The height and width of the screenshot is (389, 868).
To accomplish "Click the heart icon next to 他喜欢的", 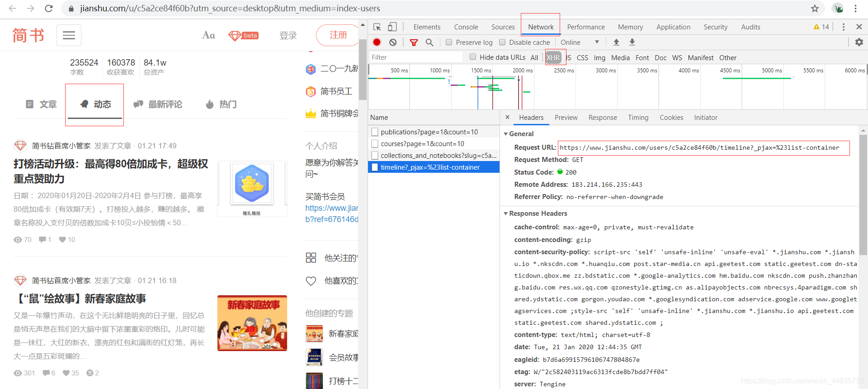I will coord(311,281).
